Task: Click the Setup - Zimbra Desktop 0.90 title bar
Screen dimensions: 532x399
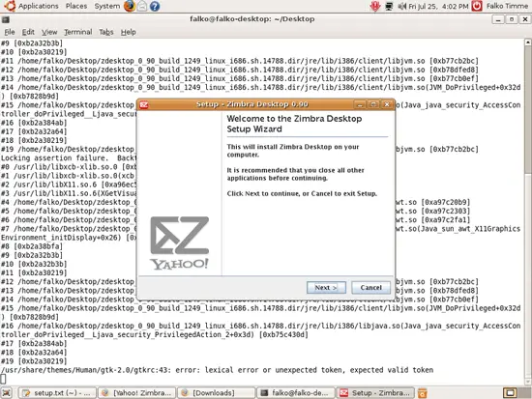Action: (251, 104)
